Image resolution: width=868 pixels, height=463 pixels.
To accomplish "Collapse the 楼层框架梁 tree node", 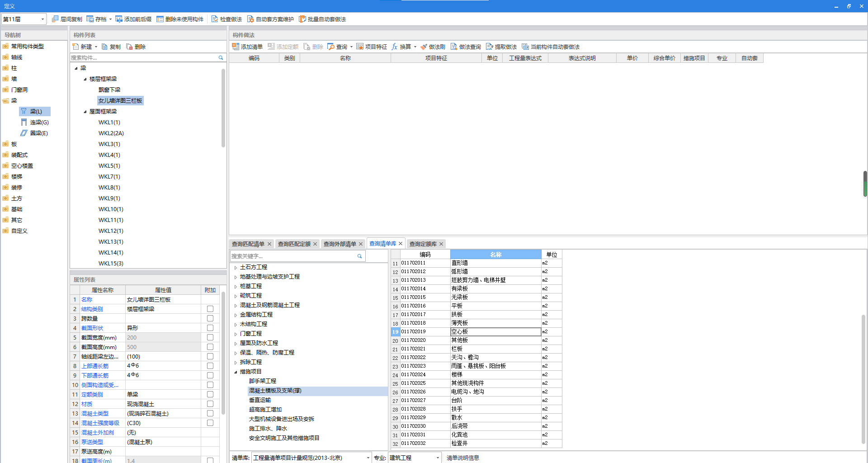I will [x=85, y=79].
